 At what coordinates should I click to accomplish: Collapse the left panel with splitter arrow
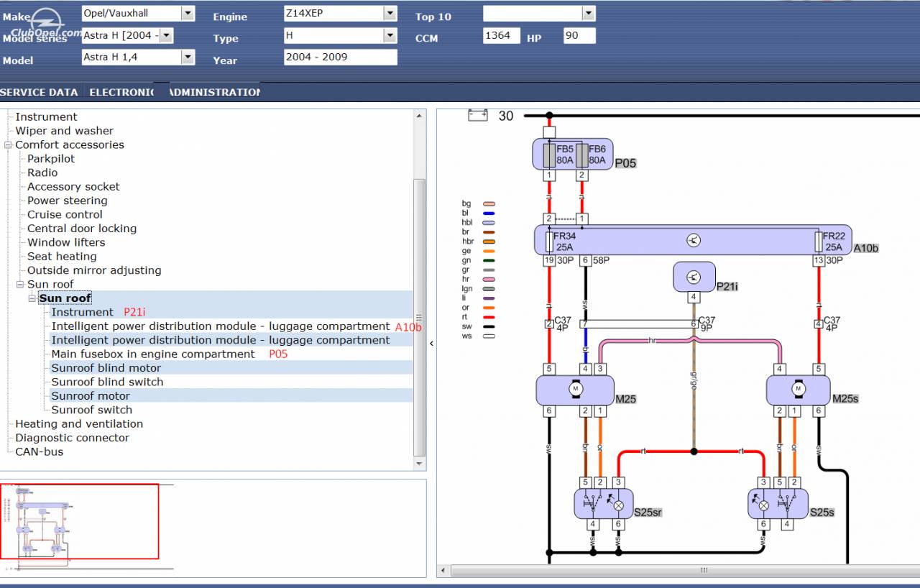coord(431,344)
